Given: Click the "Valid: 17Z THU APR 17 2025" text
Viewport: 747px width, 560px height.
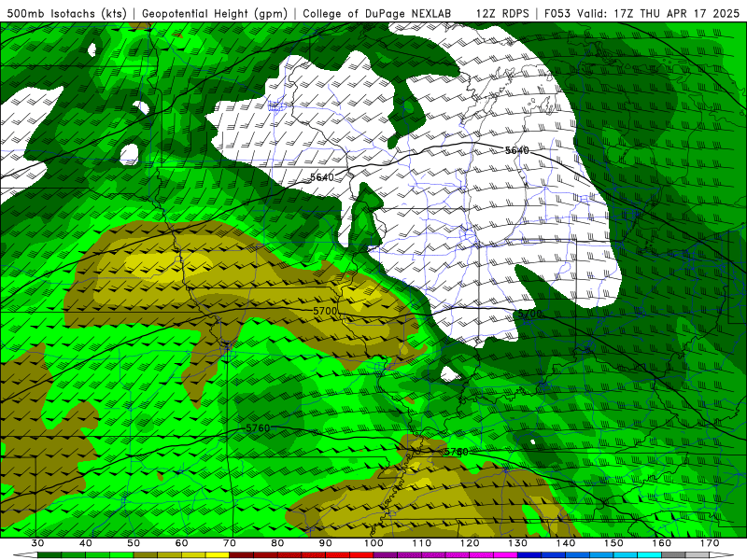Looking at the screenshot, I should coord(658,14).
